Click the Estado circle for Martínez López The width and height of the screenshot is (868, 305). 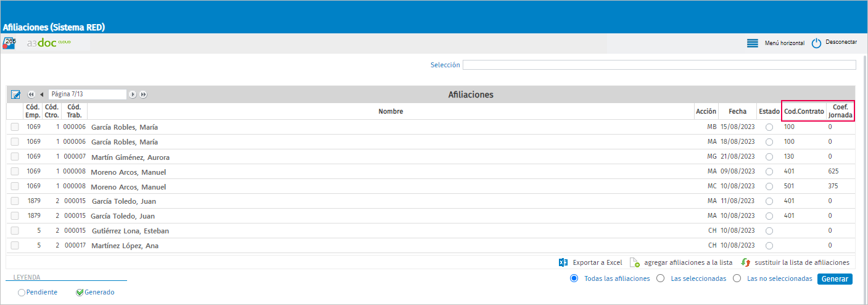point(769,246)
